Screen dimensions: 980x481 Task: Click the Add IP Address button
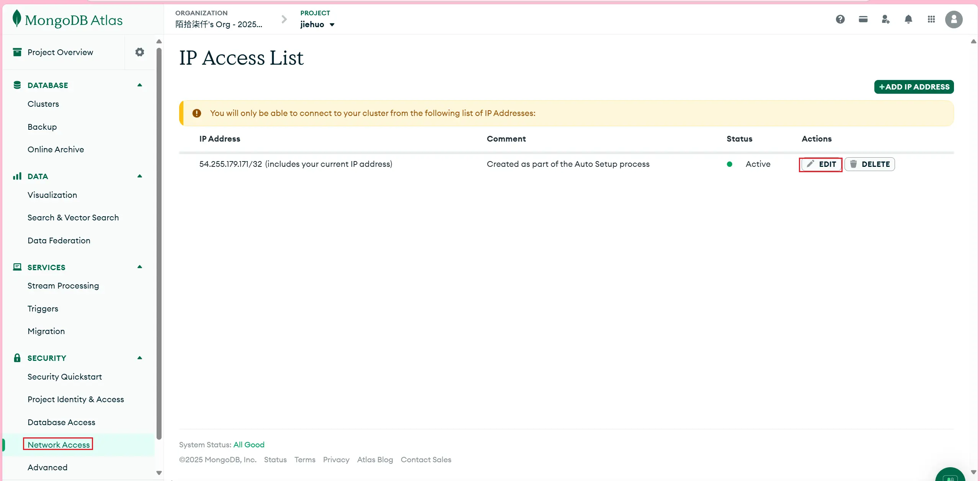(914, 87)
